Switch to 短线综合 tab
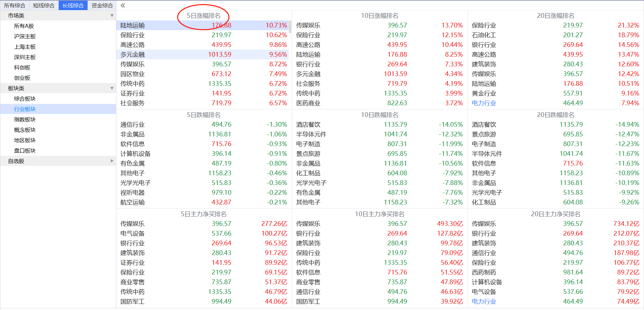This screenshot has height=310, width=644. click(44, 5)
